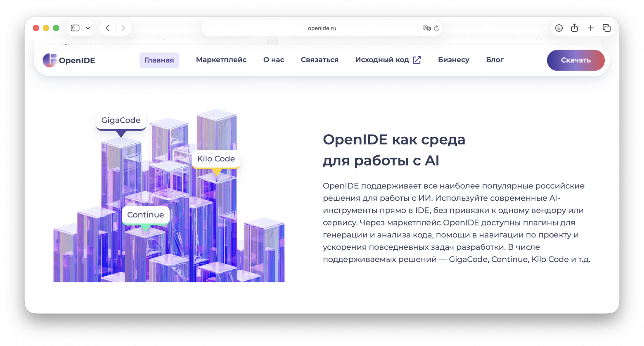Click the OpenIDE logo icon
The height and width of the screenshot is (346, 644).
click(50, 60)
